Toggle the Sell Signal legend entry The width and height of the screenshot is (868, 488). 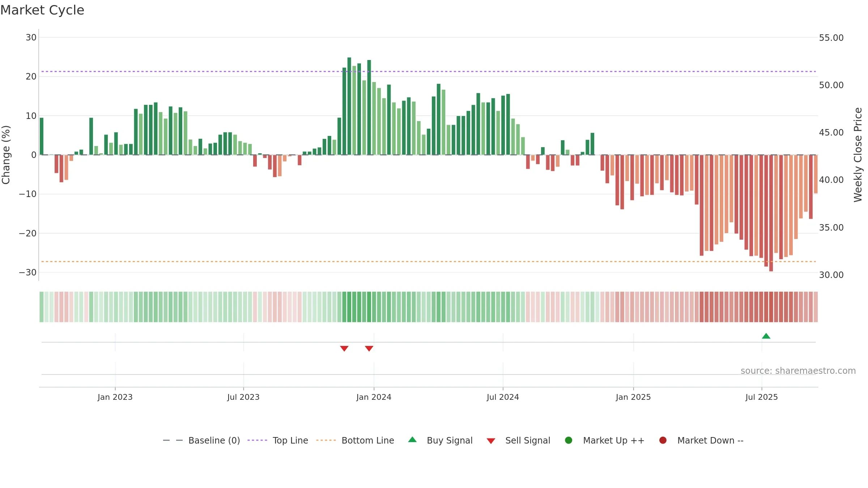[518, 440]
